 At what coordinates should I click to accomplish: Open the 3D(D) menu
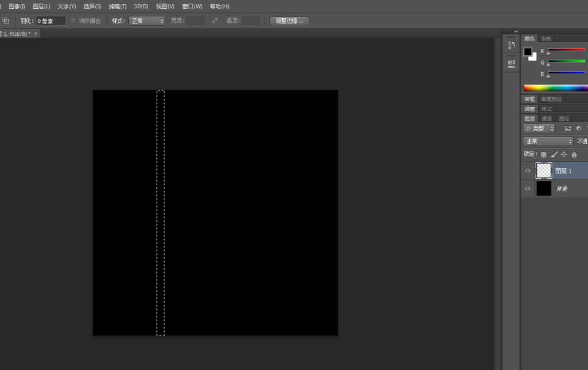141,6
